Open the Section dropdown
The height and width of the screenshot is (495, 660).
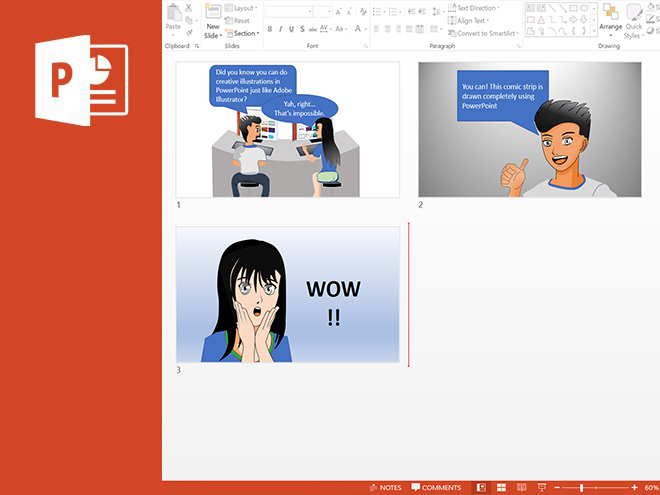click(243, 33)
